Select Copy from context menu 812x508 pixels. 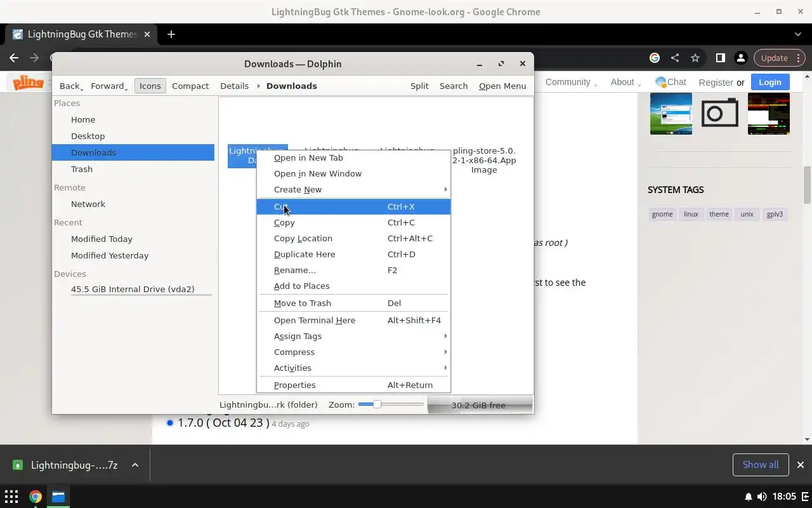pos(353,222)
